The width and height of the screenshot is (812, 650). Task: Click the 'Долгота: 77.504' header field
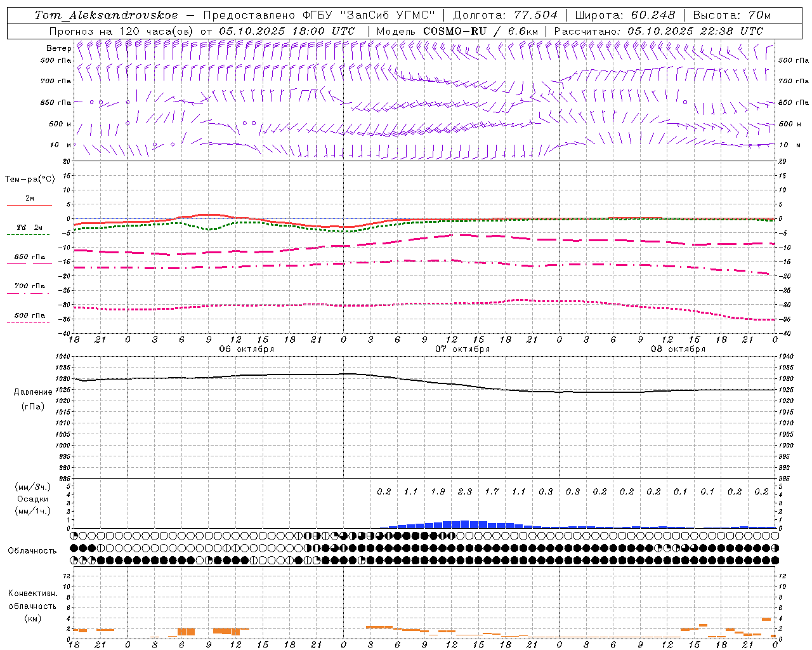coord(505,15)
